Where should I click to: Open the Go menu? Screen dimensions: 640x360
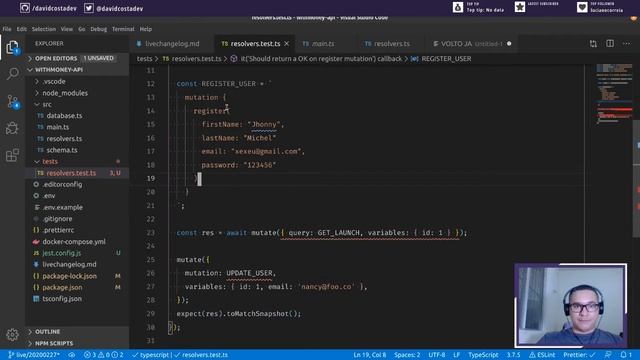pyautogui.click(x=82, y=29)
